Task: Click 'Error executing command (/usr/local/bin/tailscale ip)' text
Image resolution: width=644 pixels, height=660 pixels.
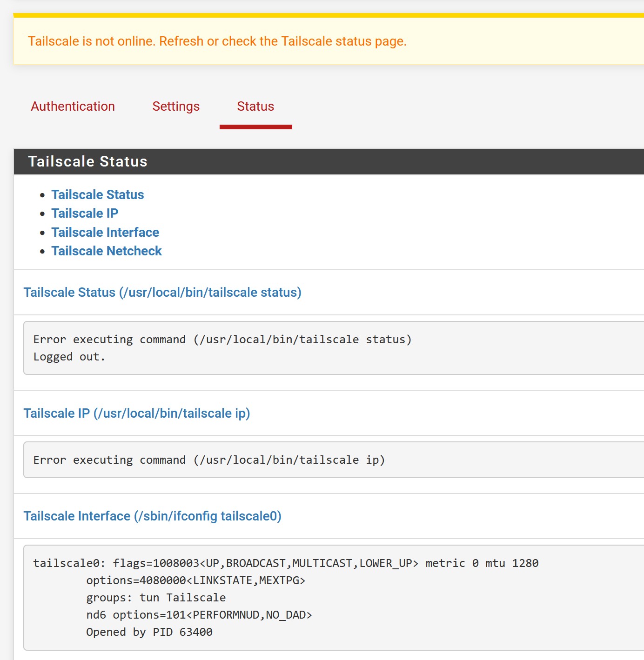Action: 209,460
